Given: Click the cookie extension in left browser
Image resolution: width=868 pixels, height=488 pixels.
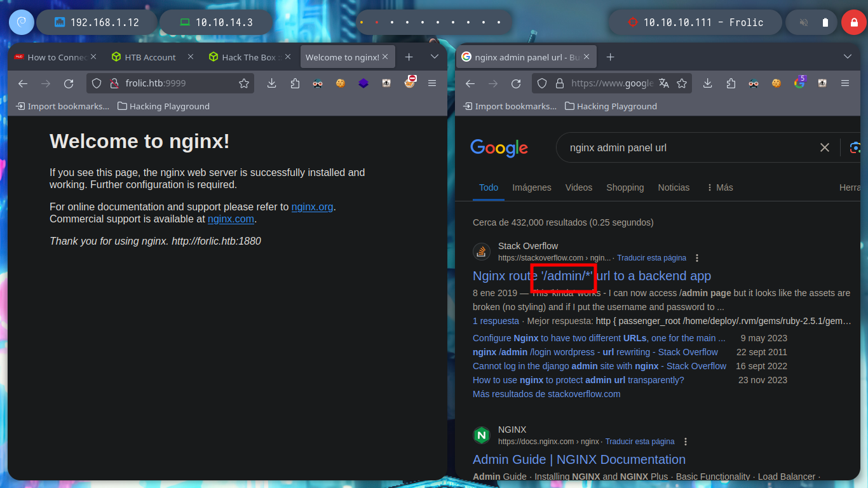Looking at the screenshot, I should tap(341, 83).
